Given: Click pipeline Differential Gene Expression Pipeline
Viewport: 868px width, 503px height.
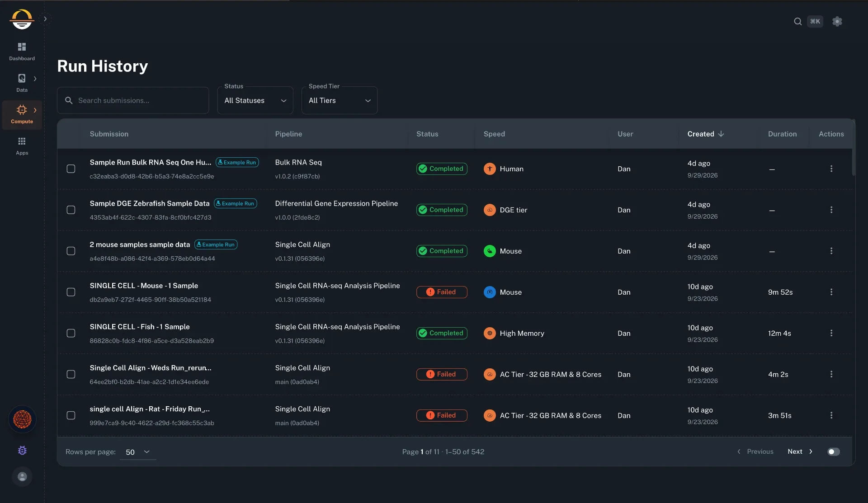Looking at the screenshot, I should [336, 203].
